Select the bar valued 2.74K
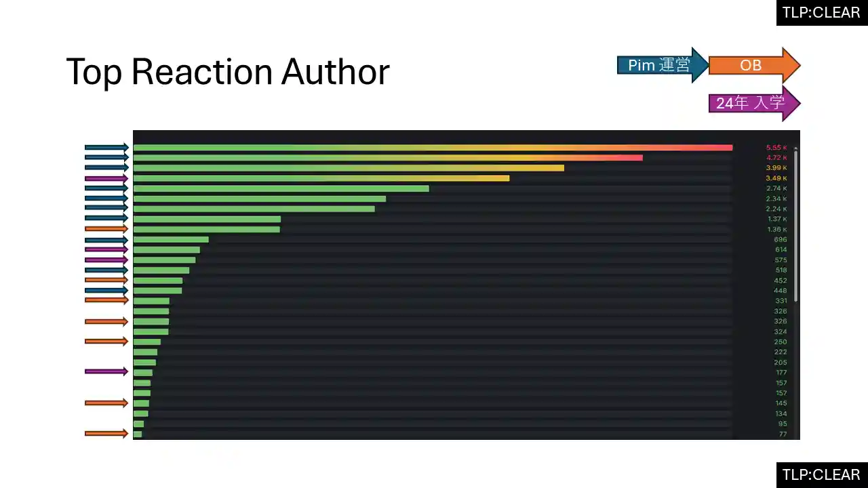 click(281, 188)
